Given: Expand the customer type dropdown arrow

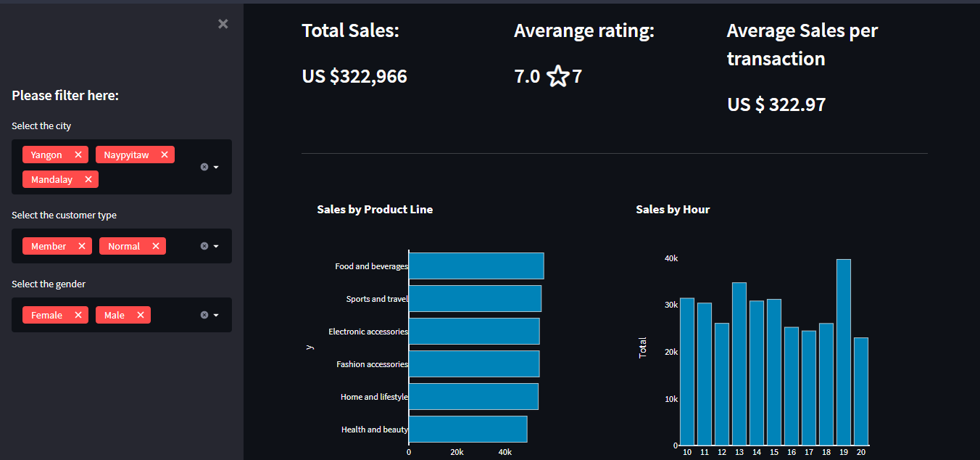Looking at the screenshot, I should 216,246.
